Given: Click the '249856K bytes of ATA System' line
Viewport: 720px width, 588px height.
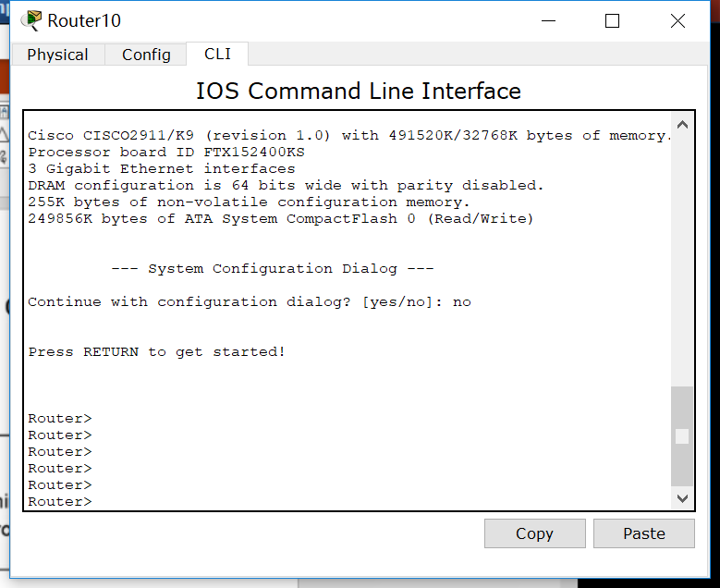Looking at the screenshot, I should point(281,219).
